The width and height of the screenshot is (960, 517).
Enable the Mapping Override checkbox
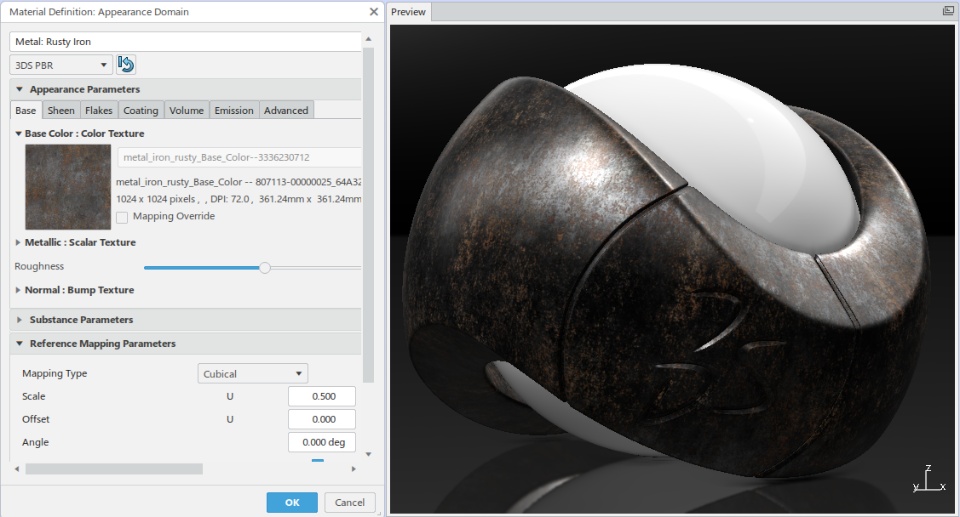point(122,217)
